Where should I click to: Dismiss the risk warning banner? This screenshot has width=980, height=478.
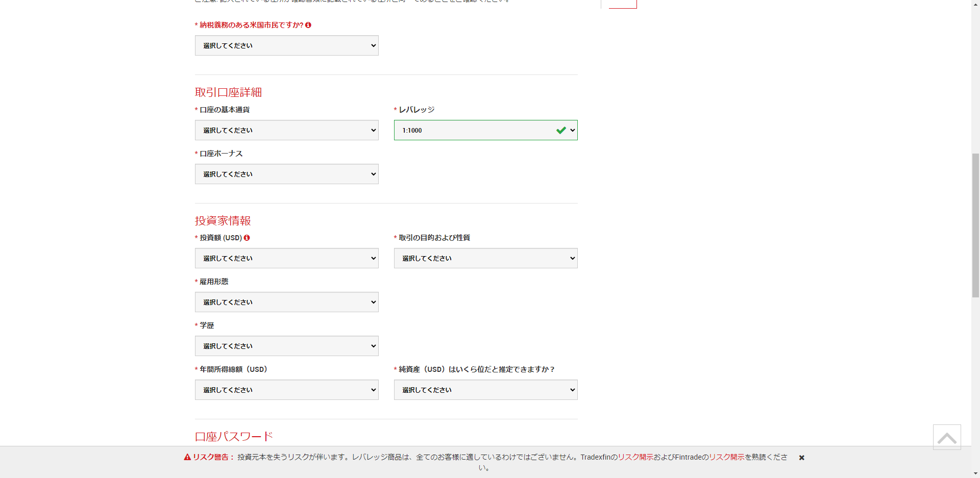802,458
